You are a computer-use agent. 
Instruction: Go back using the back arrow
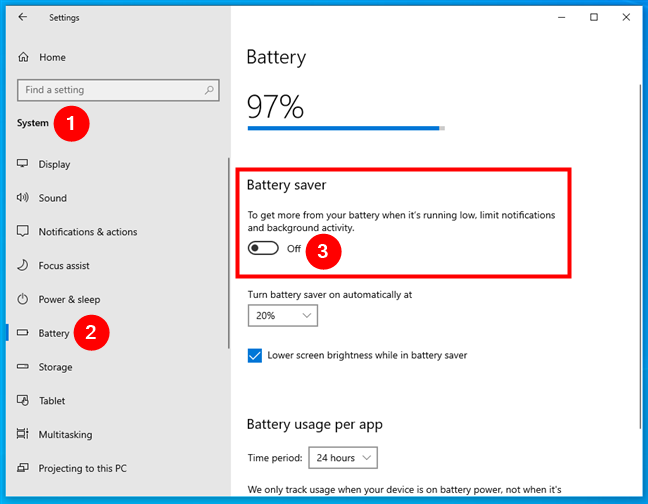click(23, 17)
